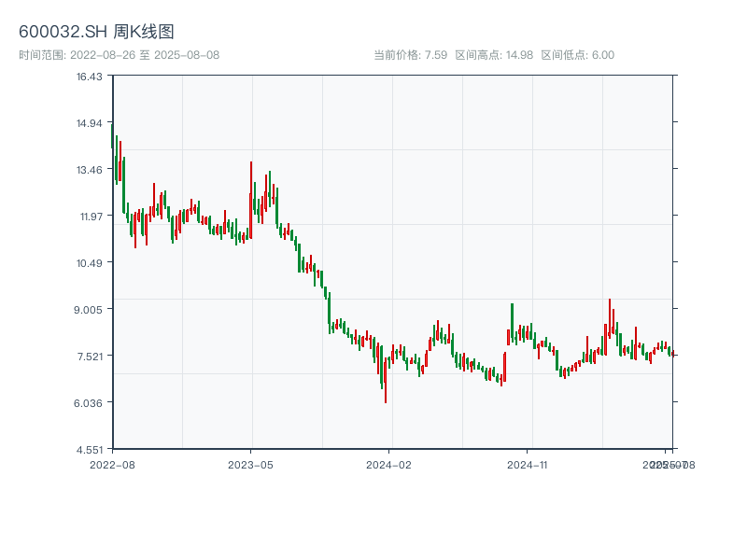Click the 区间低点: 6.00 label
Image resolution: width=747 pixels, height=560 pixels.
pyautogui.click(x=577, y=55)
